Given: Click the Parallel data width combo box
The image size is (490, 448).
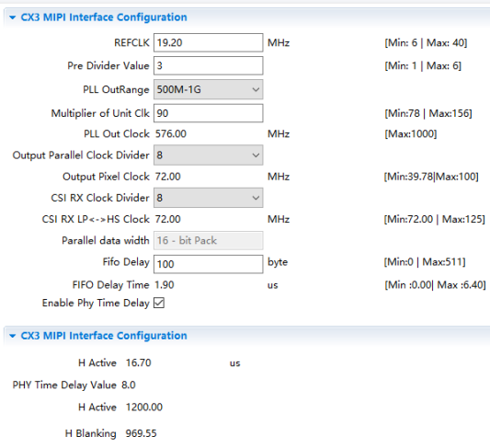Looking at the screenshot, I should tap(208, 240).
